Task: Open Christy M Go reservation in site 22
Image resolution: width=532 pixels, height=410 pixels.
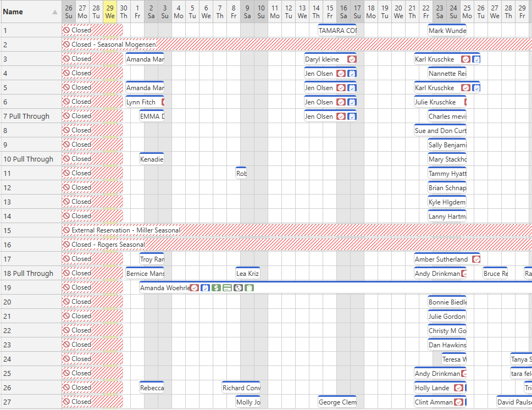Action: [447, 330]
